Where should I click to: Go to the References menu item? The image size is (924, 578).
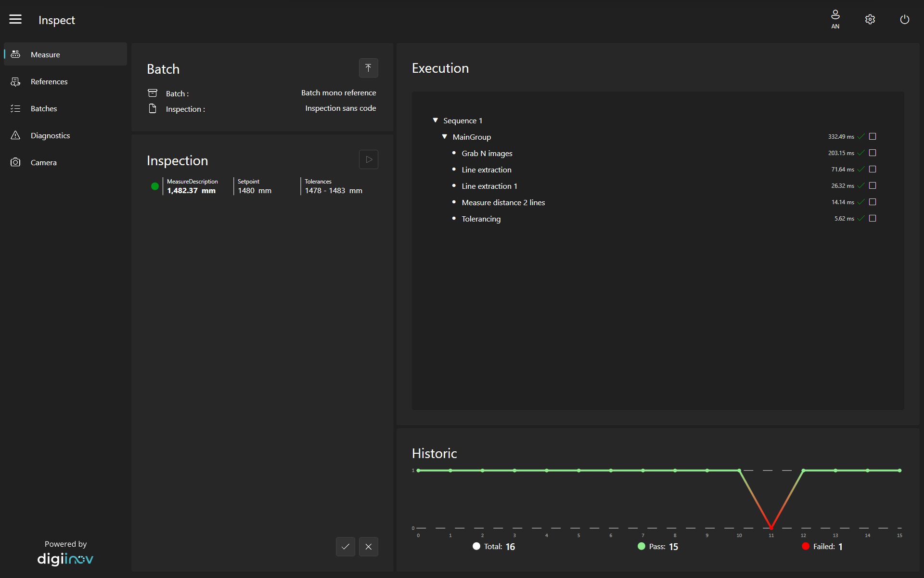point(49,81)
